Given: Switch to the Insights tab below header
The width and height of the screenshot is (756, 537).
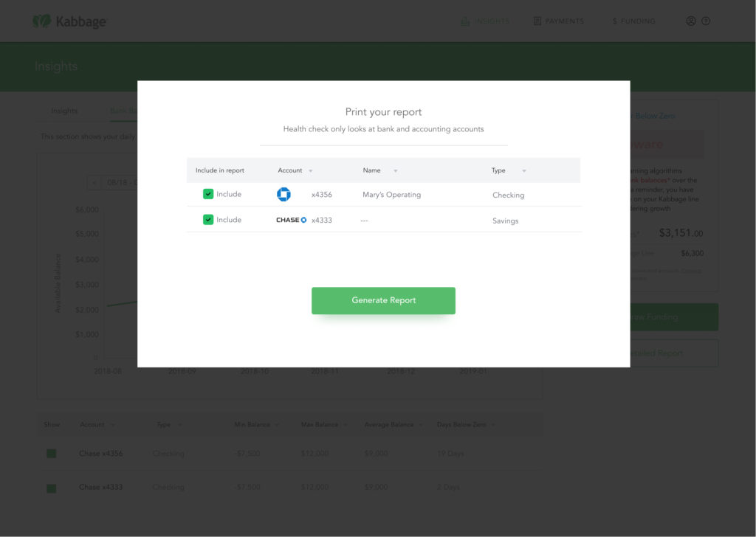Looking at the screenshot, I should tap(64, 111).
